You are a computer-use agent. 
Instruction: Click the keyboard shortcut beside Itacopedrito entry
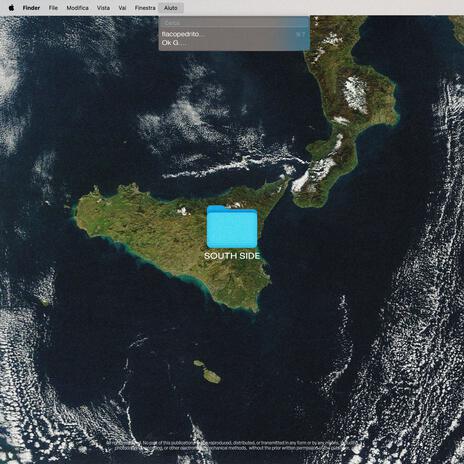pyautogui.click(x=300, y=34)
